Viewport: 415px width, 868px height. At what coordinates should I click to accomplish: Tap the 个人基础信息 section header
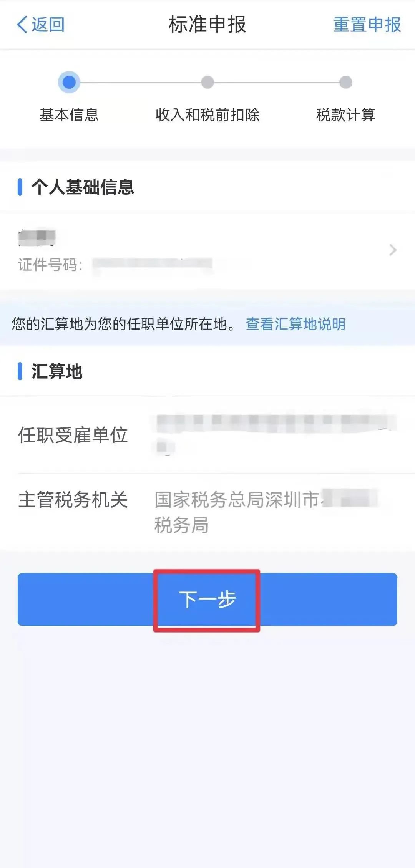coord(83,187)
